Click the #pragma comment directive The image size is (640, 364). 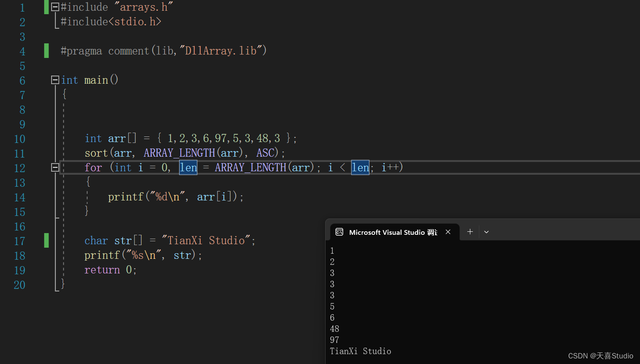(164, 51)
